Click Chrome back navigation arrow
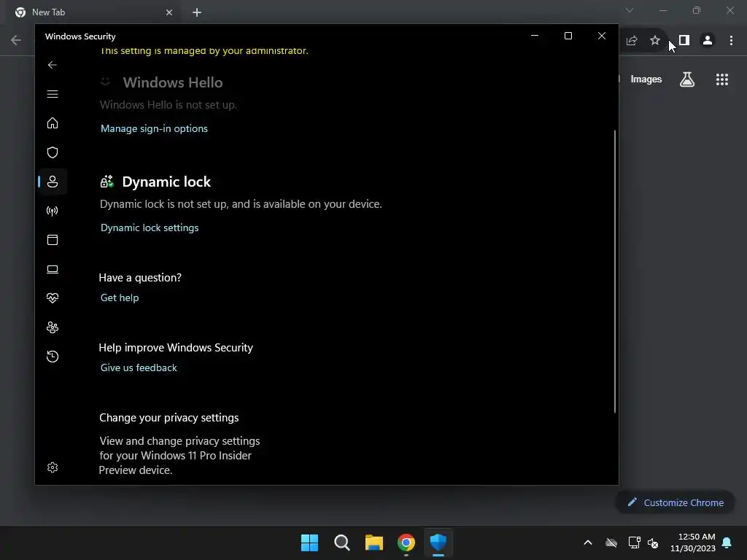This screenshot has width=747, height=560. click(x=16, y=40)
